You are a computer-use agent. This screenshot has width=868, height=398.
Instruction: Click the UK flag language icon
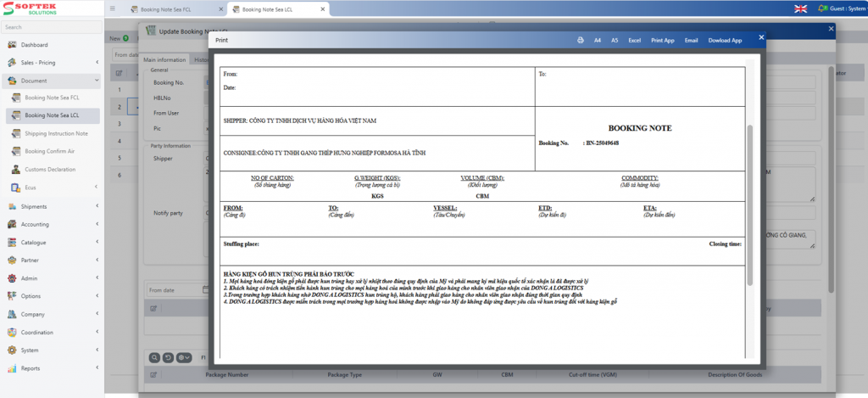pyautogui.click(x=800, y=8)
